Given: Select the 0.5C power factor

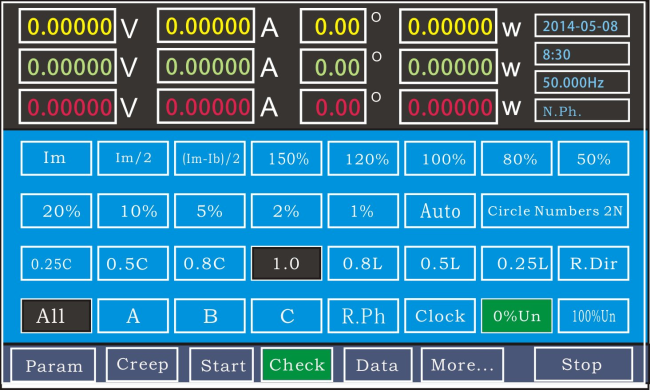Looking at the screenshot, I should (133, 263).
